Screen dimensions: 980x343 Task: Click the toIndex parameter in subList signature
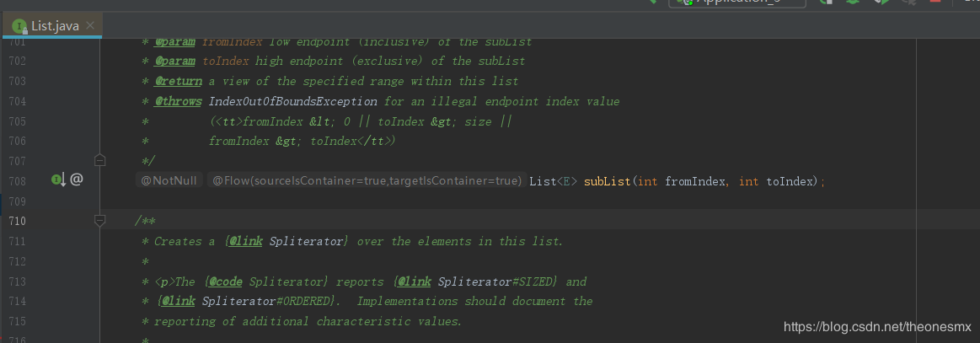click(790, 181)
